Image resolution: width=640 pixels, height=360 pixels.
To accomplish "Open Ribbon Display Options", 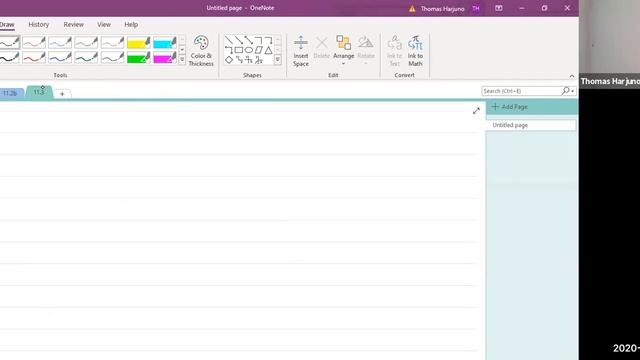I will pos(498,8).
